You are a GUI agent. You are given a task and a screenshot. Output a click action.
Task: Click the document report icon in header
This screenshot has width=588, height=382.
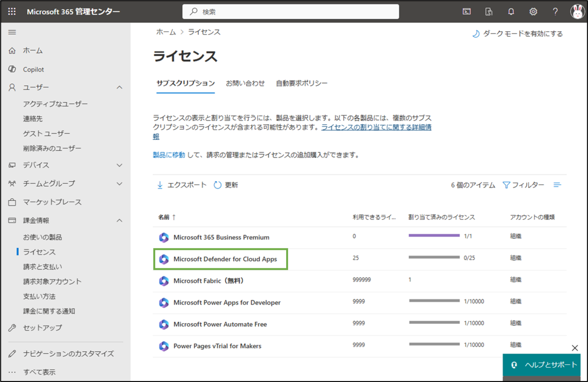(489, 12)
